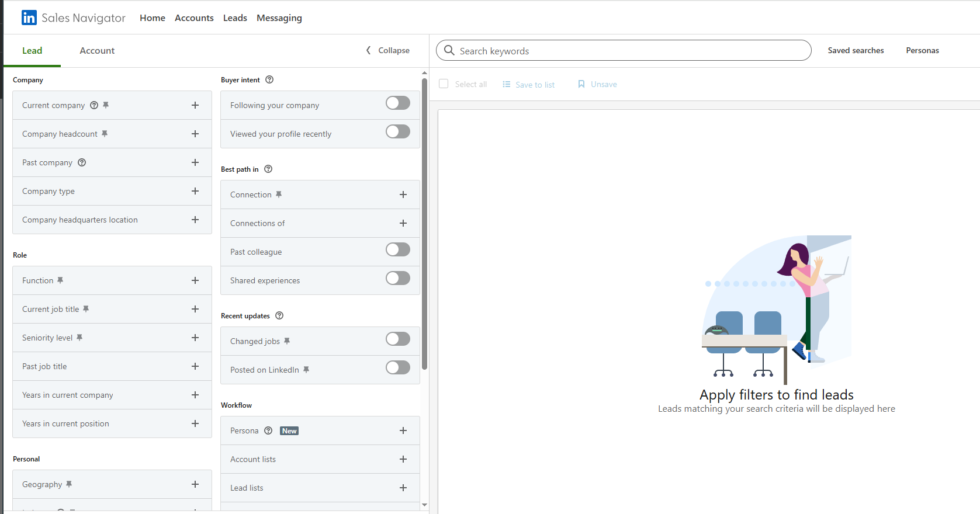Click the LinkedIn Sales Navigator logo
Screen dimensions: 980x514
point(74,18)
